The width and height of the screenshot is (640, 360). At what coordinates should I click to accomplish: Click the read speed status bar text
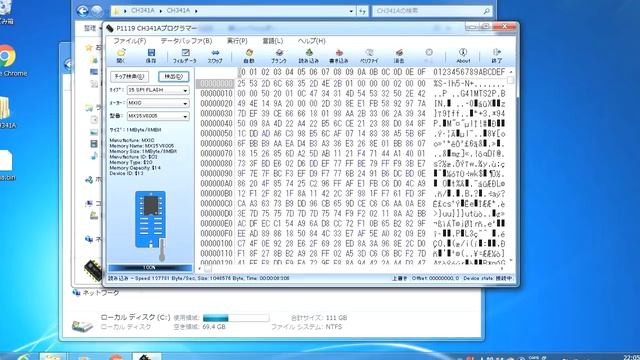[x=199, y=278]
